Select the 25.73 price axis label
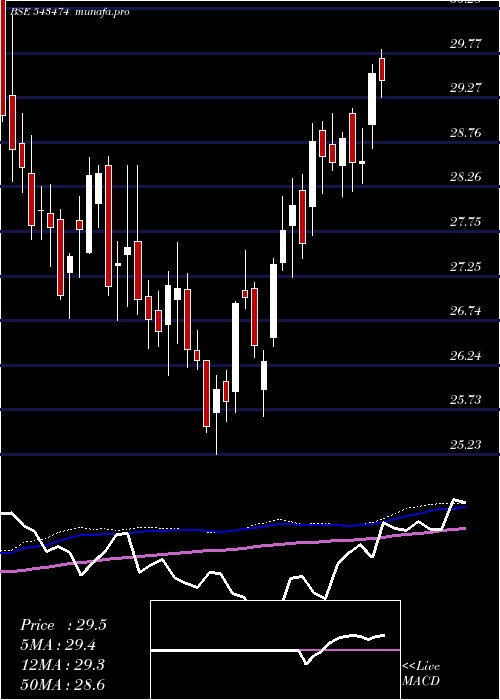The width and height of the screenshot is (500, 700). (x=466, y=400)
